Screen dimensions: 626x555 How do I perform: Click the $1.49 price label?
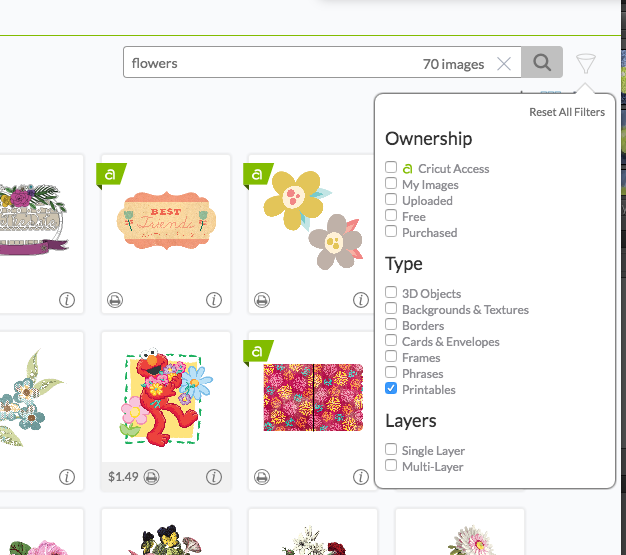click(x=123, y=476)
